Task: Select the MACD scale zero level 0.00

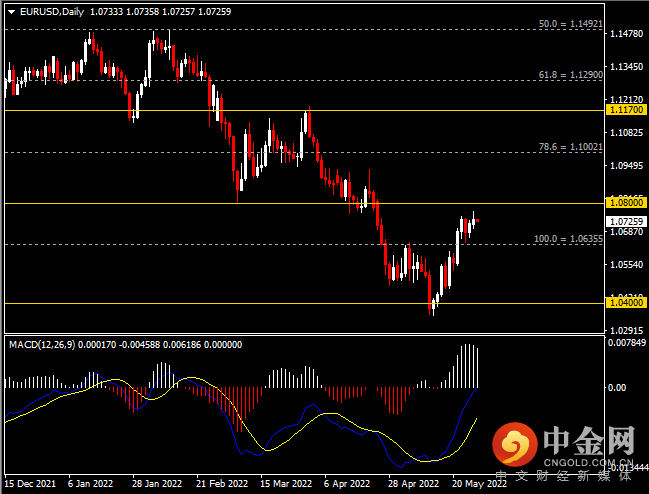Action: tap(617, 388)
